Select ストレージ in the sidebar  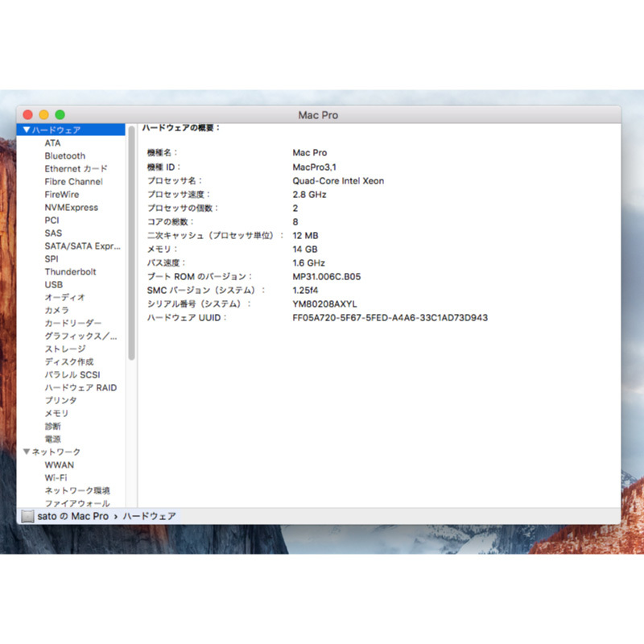[64, 349]
